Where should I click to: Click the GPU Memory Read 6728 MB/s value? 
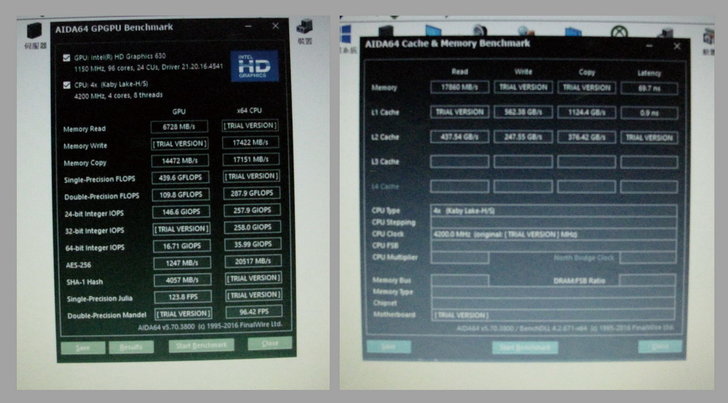[x=178, y=127]
